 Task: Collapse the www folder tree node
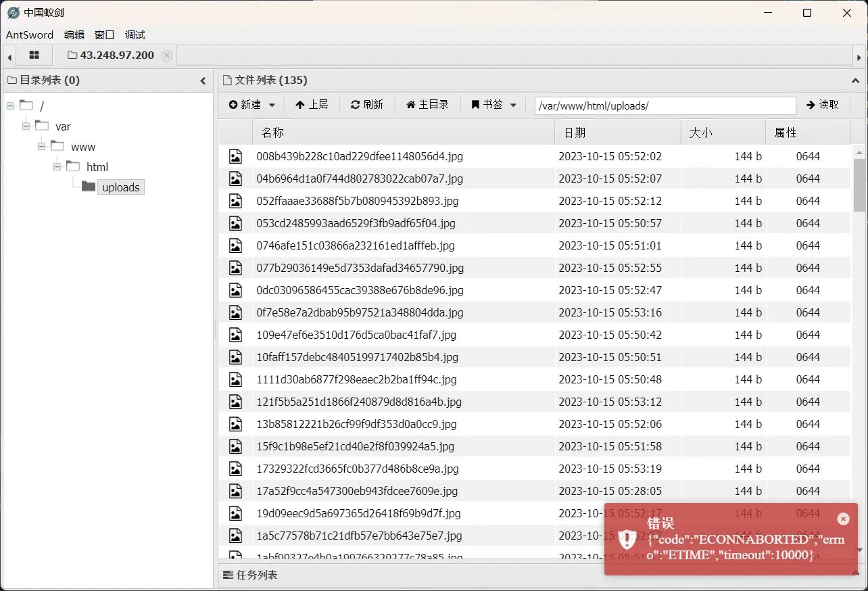tap(42, 146)
